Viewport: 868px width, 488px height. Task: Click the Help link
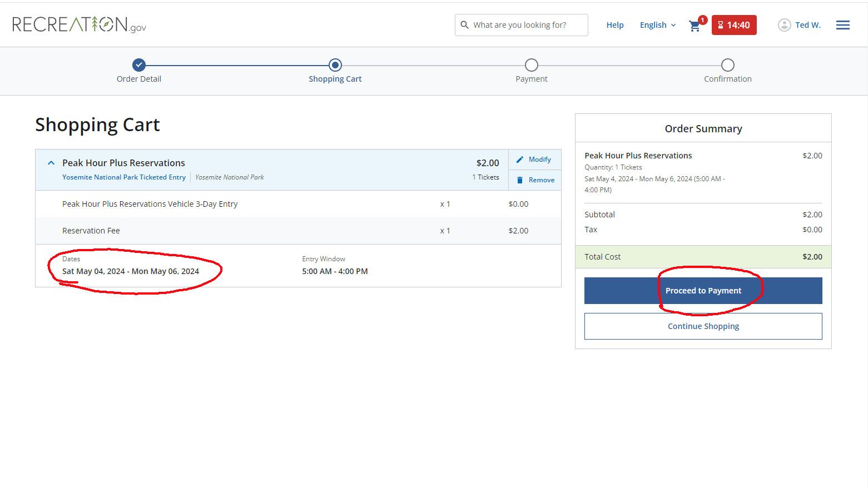coord(614,25)
